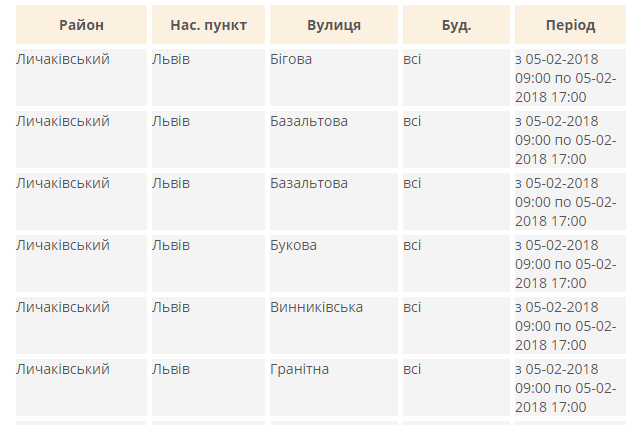The image size is (639, 425).
Task: Click the period cell in Букова row
Action: [566, 263]
